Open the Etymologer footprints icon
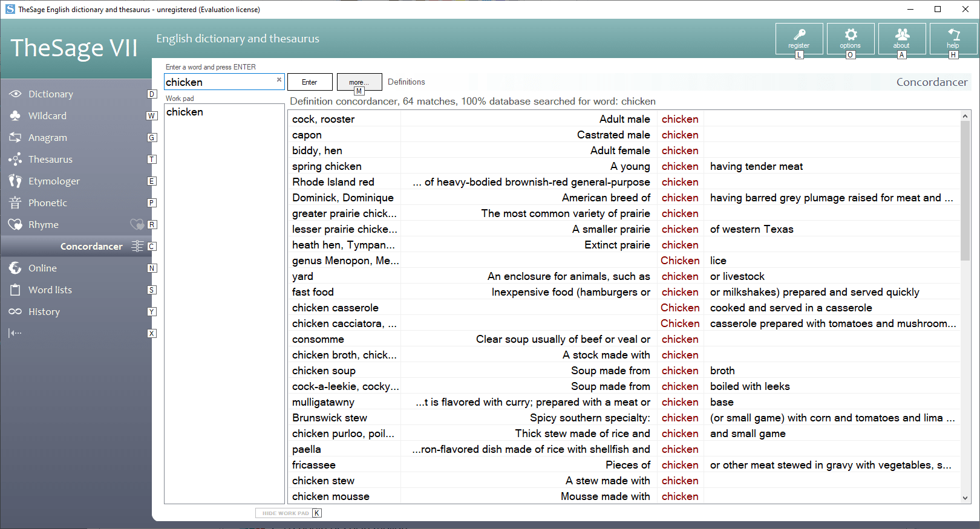The image size is (980, 529). click(x=15, y=181)
